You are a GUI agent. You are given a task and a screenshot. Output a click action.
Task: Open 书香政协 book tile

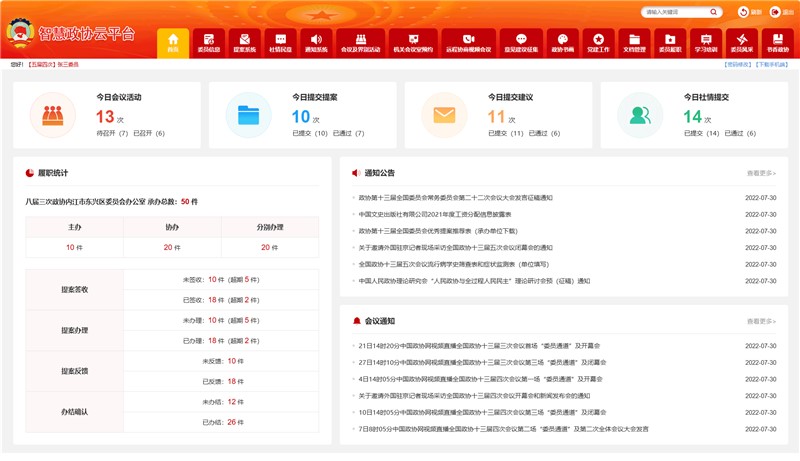[778, 43]
